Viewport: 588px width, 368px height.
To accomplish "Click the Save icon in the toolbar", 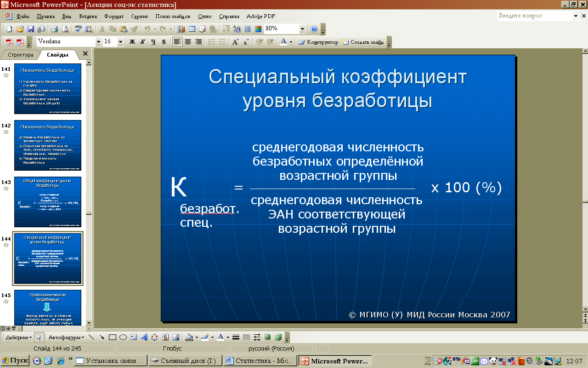I will click(x=31, y=29).
